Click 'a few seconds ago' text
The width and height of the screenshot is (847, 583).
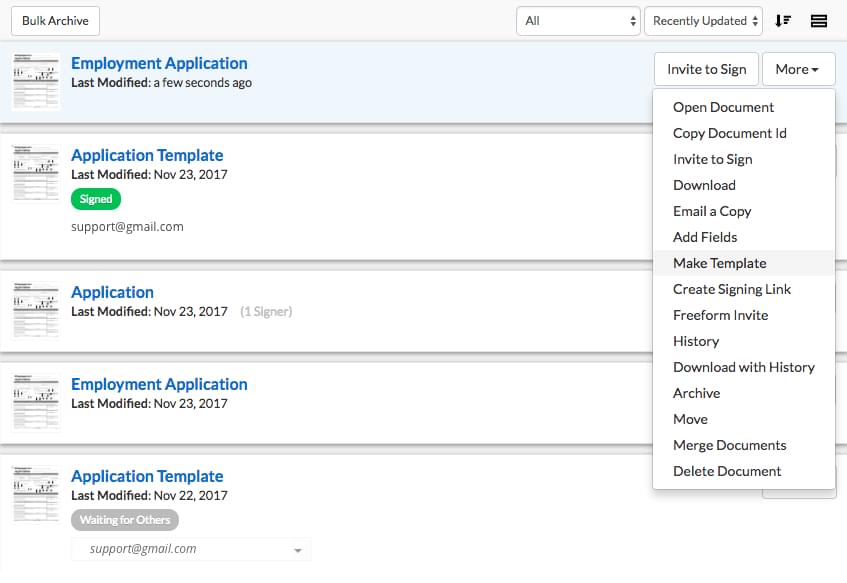[203, 83]
